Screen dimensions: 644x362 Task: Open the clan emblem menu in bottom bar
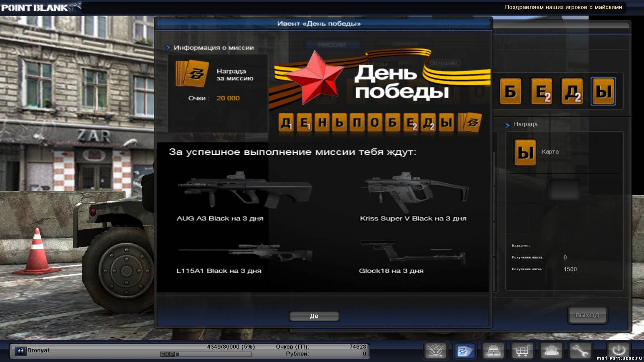coord(436,351)
